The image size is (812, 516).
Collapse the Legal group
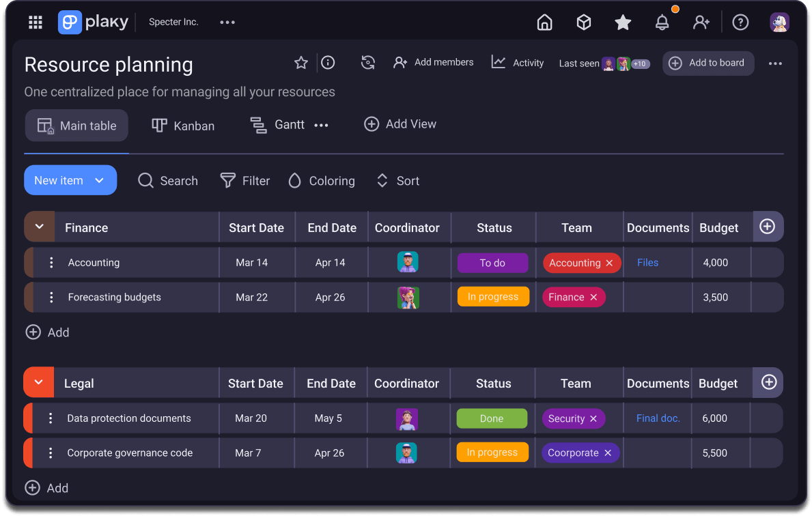coord(39,382)
